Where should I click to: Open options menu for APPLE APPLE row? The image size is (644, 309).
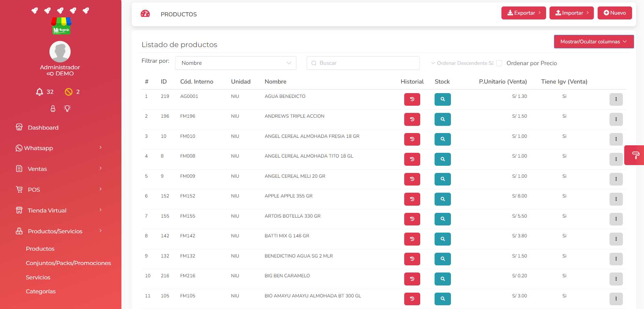616,199
